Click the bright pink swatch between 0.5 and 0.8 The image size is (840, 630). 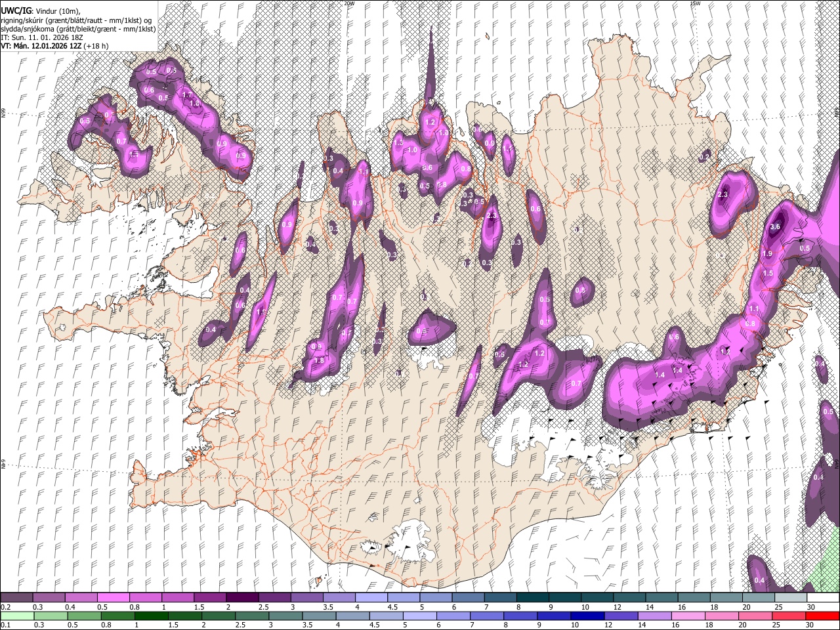[113, 598]
